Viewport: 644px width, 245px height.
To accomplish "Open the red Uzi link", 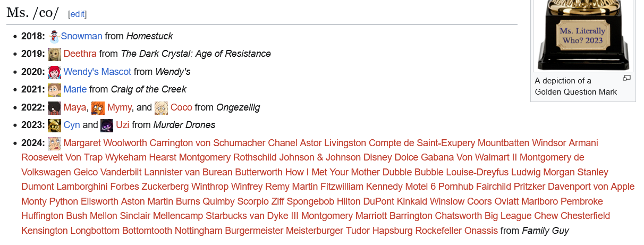I will (x=123, y=125).
